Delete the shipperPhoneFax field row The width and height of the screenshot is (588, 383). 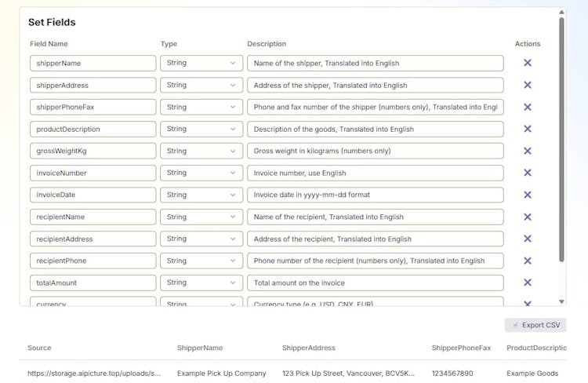[x=527, y=107]
